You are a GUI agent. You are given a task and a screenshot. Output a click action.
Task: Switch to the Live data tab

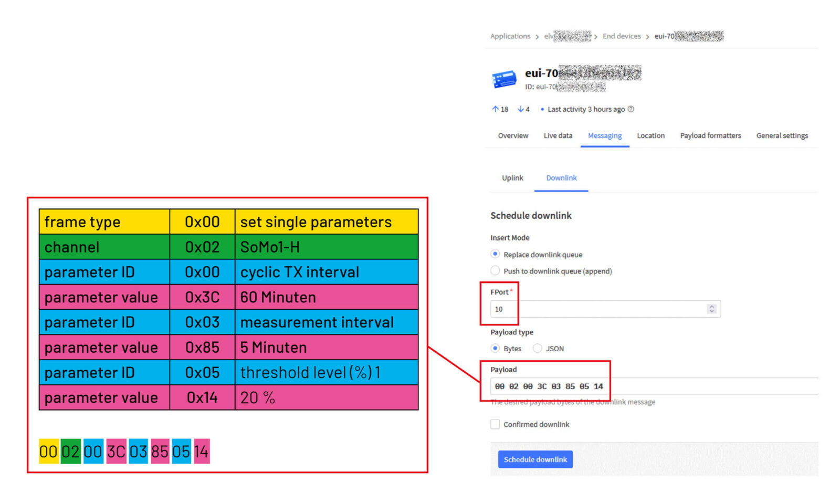pos(558,135)
